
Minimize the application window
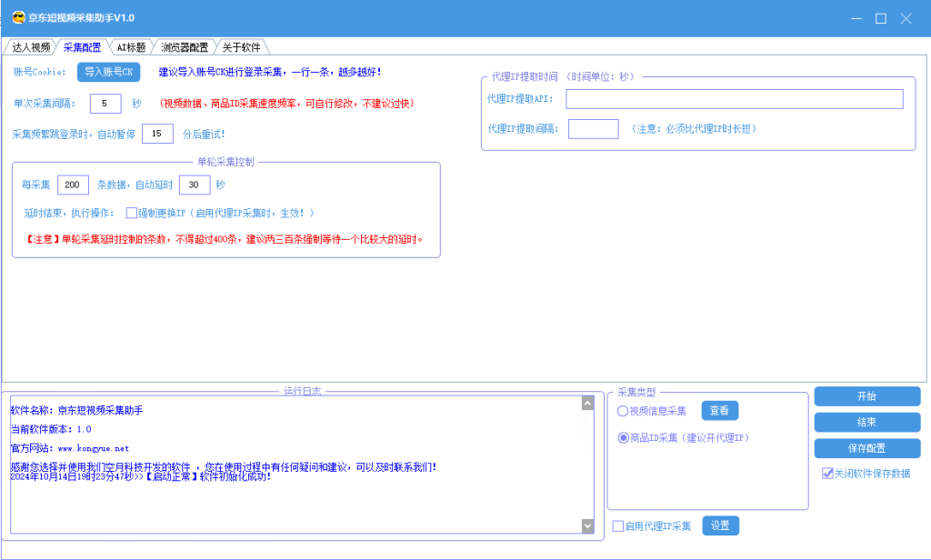(x=856, y=18)
